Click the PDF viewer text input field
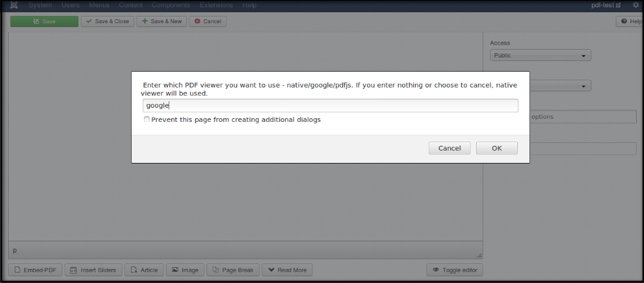 331,105
